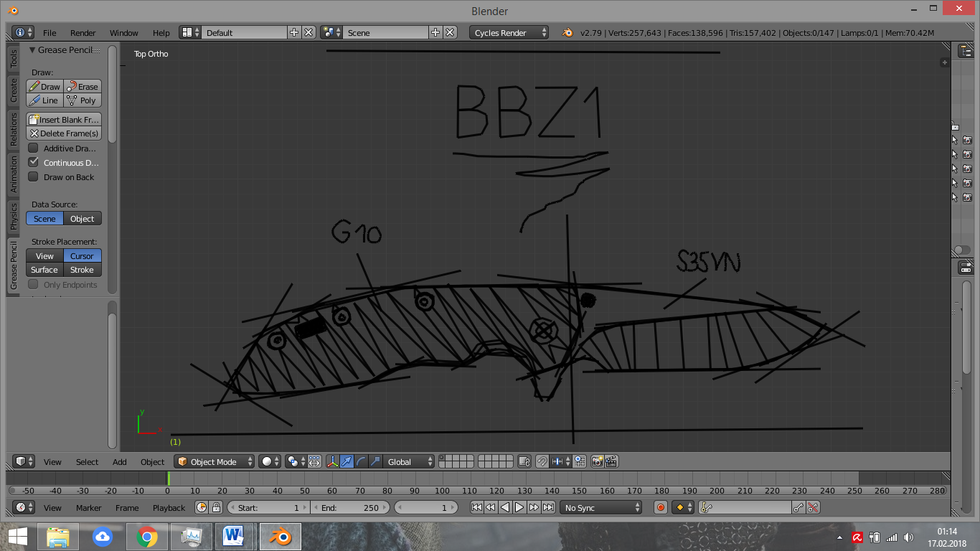
Task: Open the Window menu
Action: [124, 33]
